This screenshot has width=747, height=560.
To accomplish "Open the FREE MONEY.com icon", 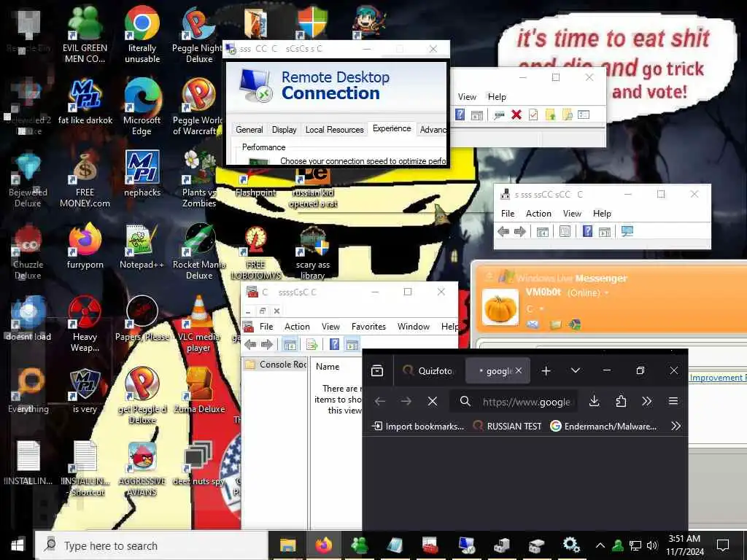I will (85, 179).
